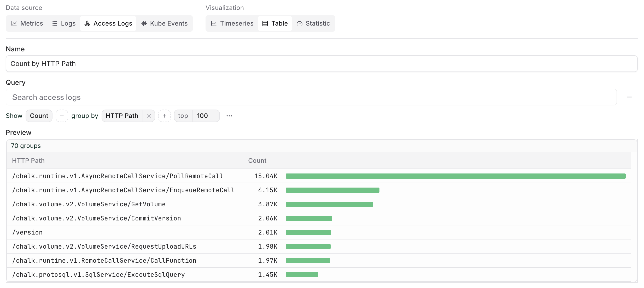Select the VolumeService/CommitVersion row

coord(319,218)
